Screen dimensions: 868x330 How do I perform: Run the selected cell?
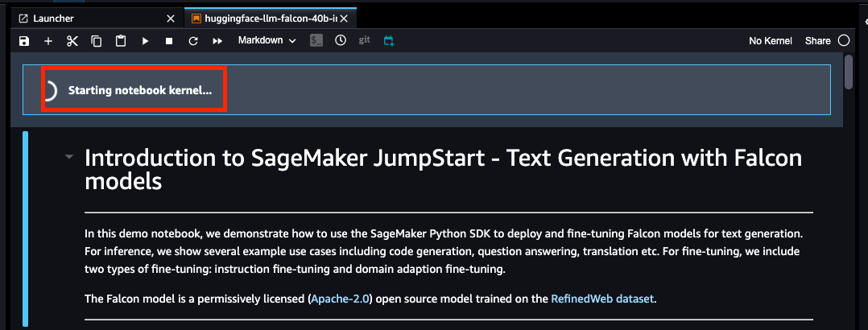pos(145,41)
